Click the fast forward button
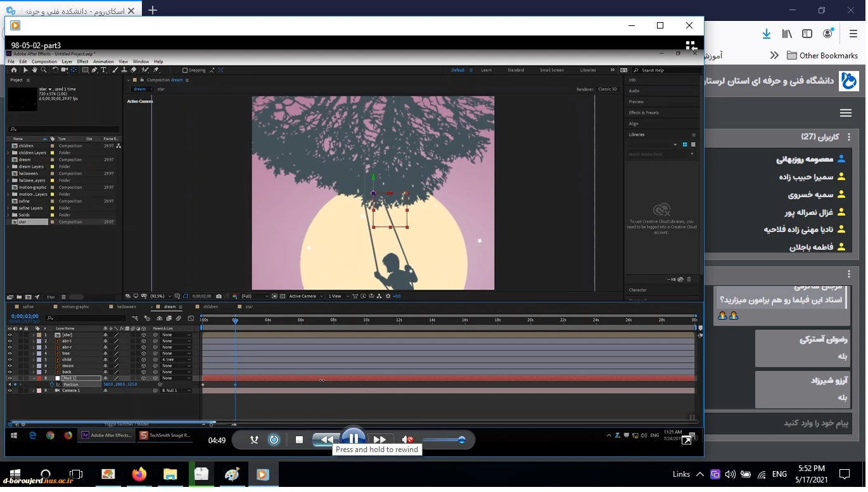 380,439
